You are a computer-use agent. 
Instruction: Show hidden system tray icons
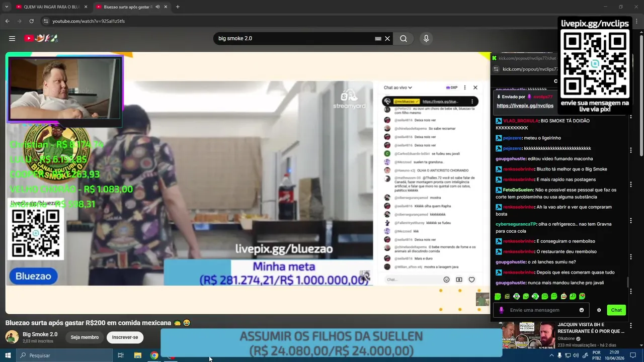(x=551, y=355)
